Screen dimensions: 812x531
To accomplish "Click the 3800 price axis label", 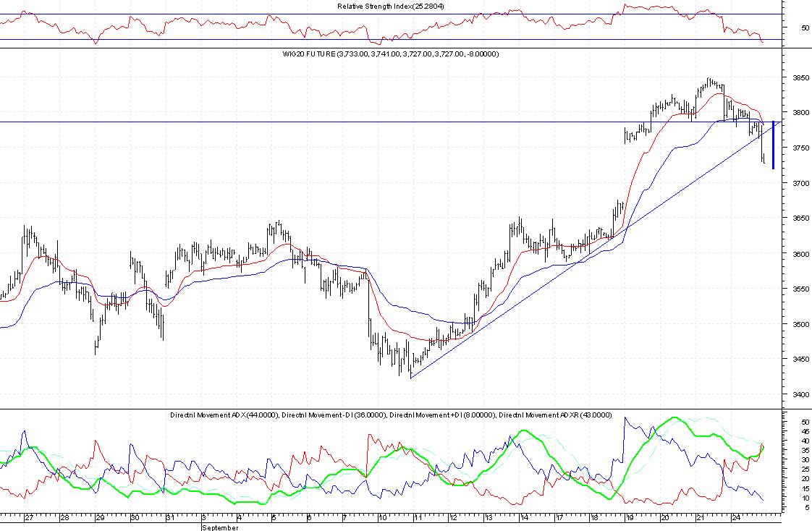I will point(801,112).
